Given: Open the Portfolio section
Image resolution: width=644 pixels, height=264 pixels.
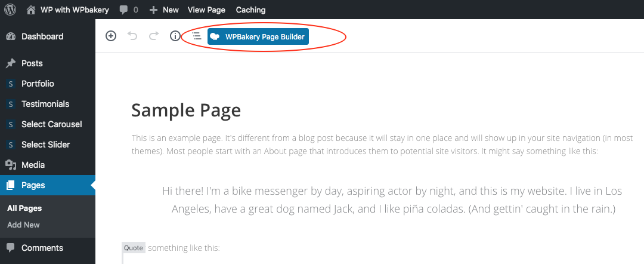Looking at the screenshot, I should pos(38,84).
